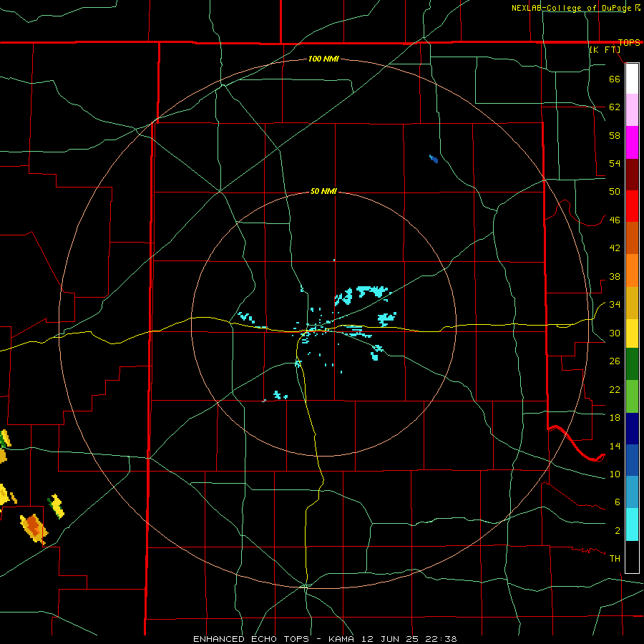Choose the burnt orange legend swatch
The width and height of the screenshot is (644, 644).
click(632, 238)
